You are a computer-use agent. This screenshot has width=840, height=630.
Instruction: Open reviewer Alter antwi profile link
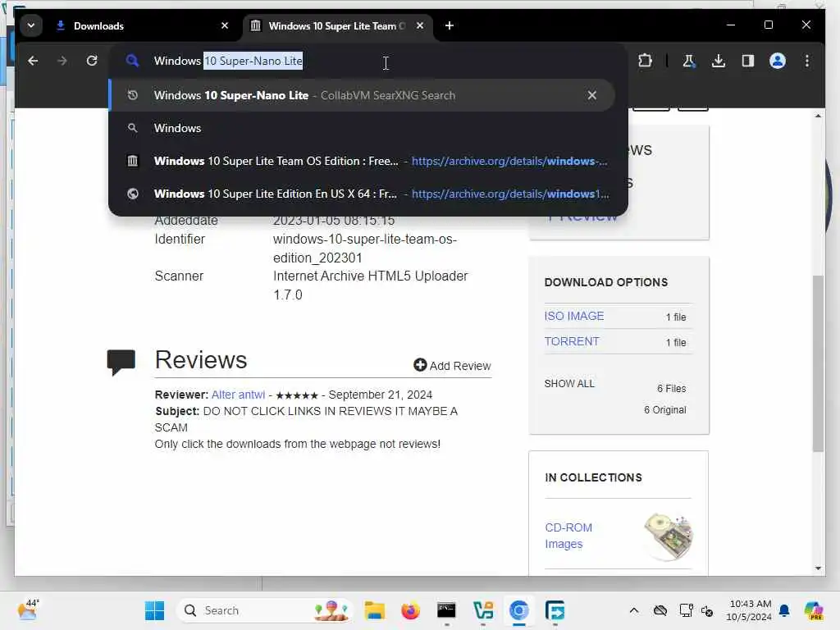238,395
